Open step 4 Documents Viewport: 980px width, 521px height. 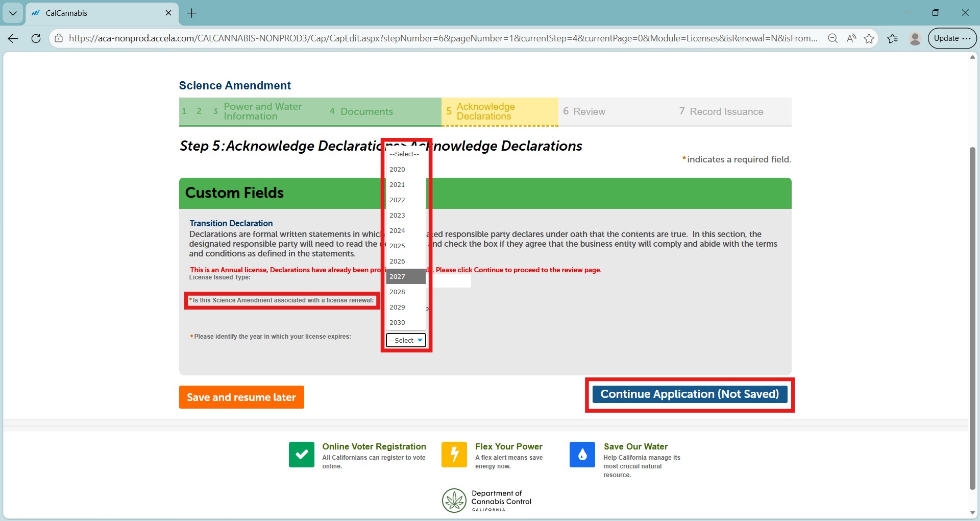click(x=361, y=111)
